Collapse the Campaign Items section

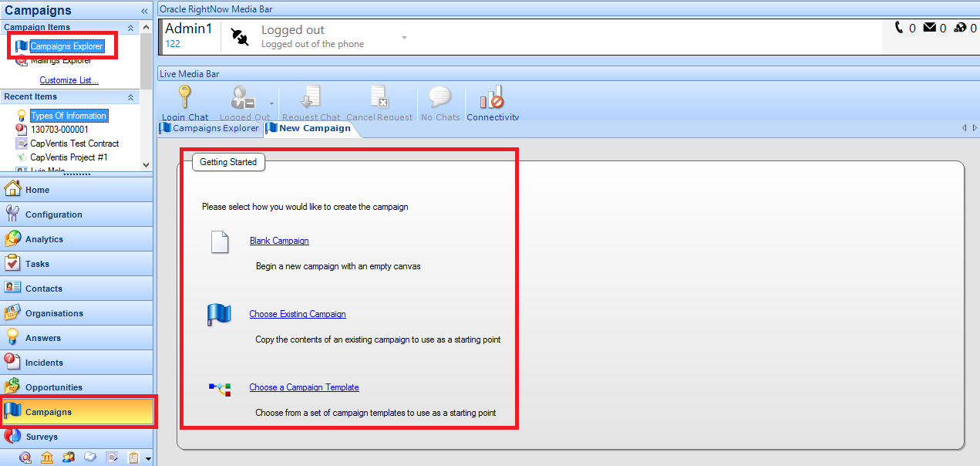coord(130,28)
